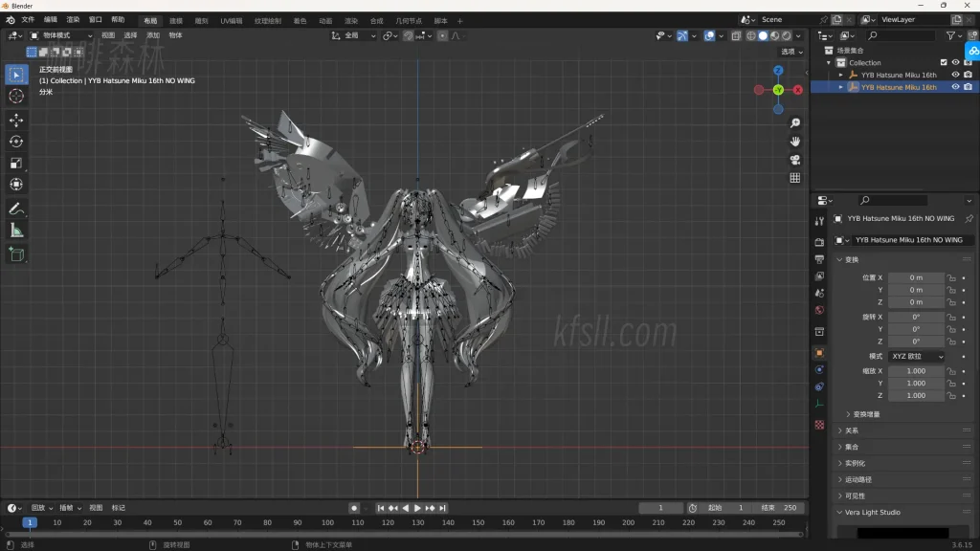Toggle camera view with the viewport camera icon
The width and height of the screenshot is (980, 551).
(x=795, y=160)
